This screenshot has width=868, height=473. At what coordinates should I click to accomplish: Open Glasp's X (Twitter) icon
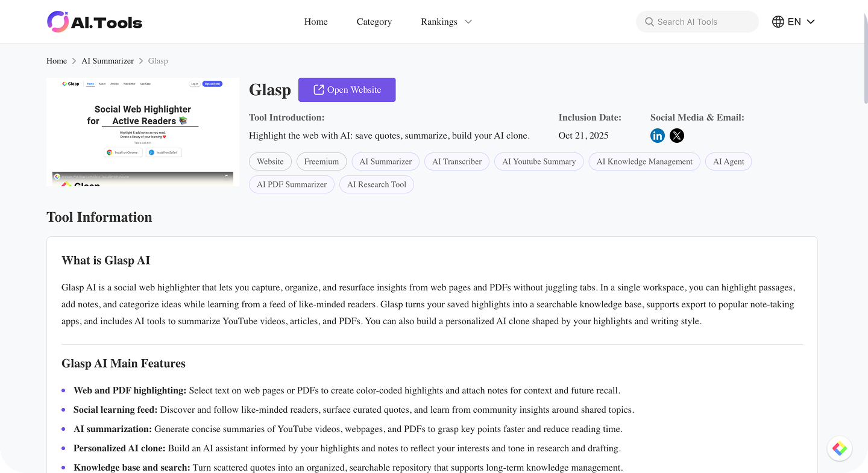tap(677, 136)
